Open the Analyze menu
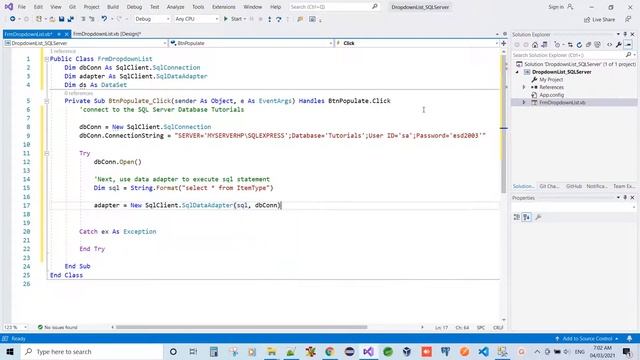Screen dimensions: 640x360 (176, 7)
